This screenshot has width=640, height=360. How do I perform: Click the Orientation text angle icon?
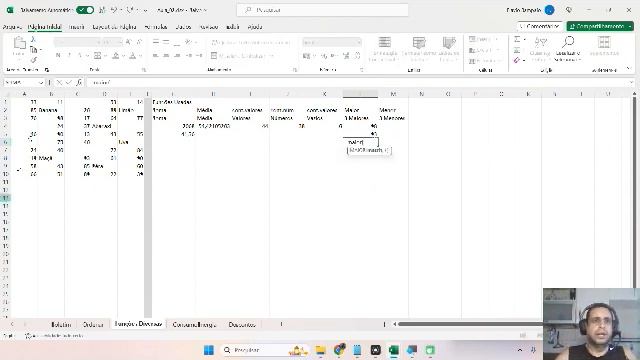pos(188,42)
